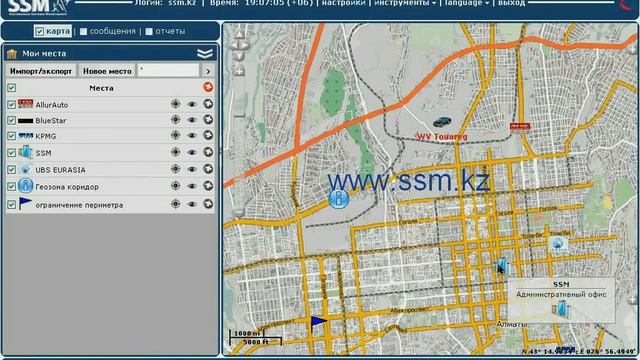Click round action button in Геозона коридор row

(208, 186)
